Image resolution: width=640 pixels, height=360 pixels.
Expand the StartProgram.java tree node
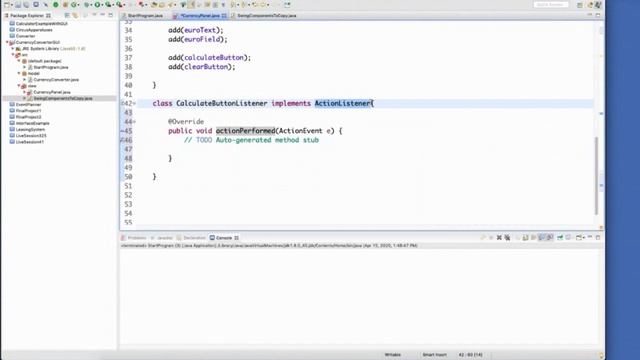pyautogui.click(x=24, y=67)
